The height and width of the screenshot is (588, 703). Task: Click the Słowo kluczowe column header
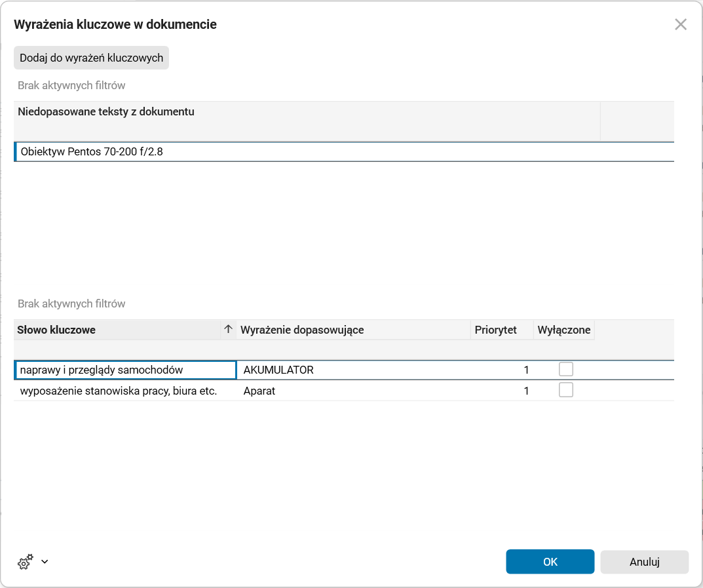[x=56, y=330]
